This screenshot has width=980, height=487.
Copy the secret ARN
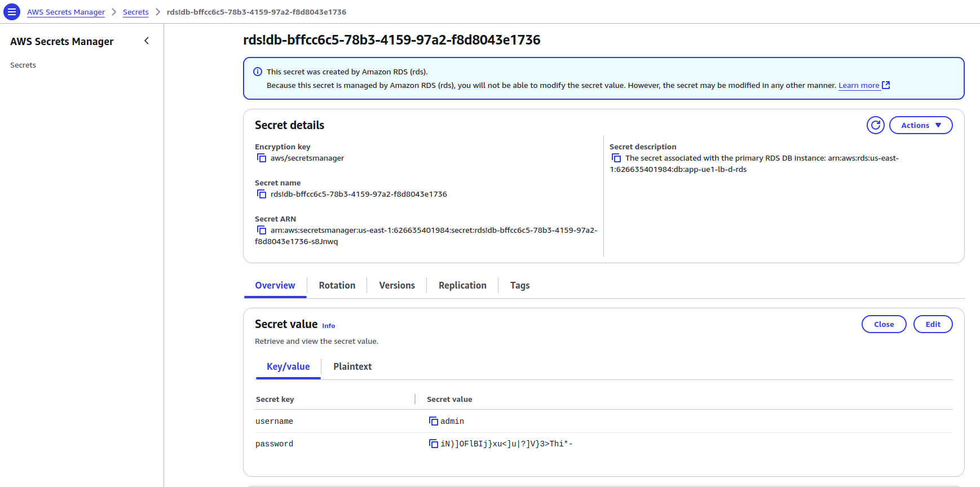coord(262,230)
